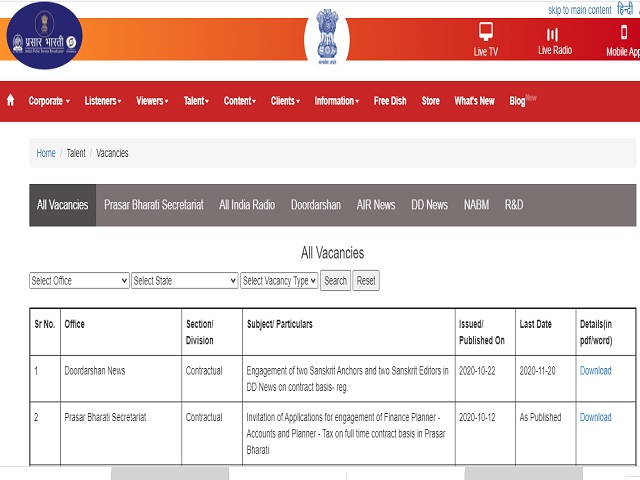Switch to the AIR News tab
The width and height of the screenshot is (640, 480).
pyautogui.click(x=376, y=205)
